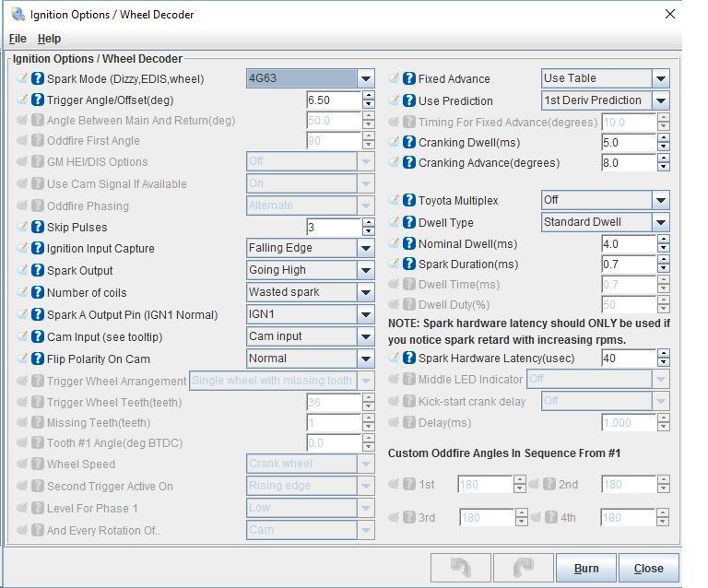Increase Nominal Dwell with up arrow
Image resolution: width=708 pixels, height=588 pixels.
point(664,240)
